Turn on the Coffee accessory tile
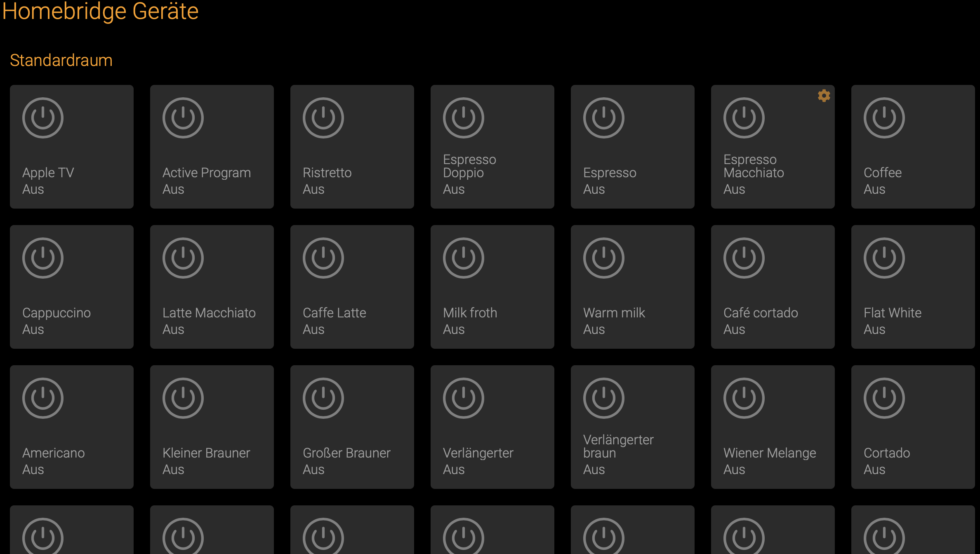Viewport: 980px width, 554px height. click(x=913, y=147)
